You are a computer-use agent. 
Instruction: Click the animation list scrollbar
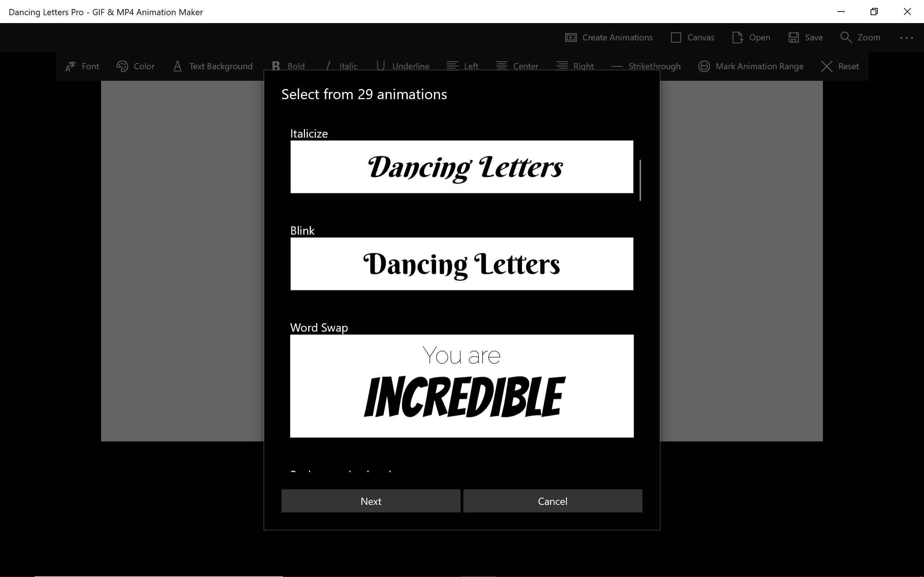pyautogui.click(x=640, y=180)
